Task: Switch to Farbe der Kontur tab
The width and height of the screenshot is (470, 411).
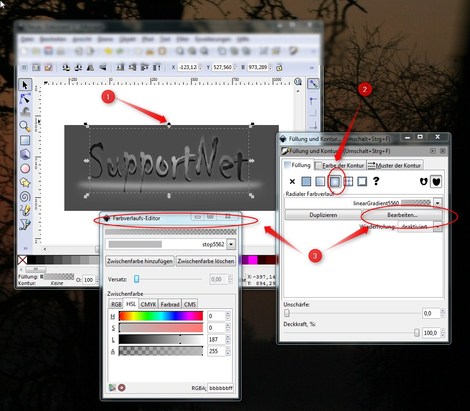Action: coord(340,165)
